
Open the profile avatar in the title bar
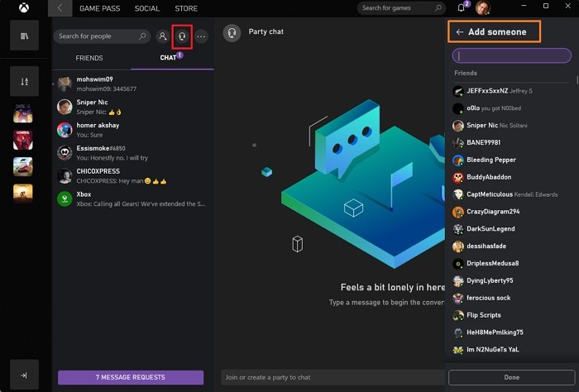[483, 7]
